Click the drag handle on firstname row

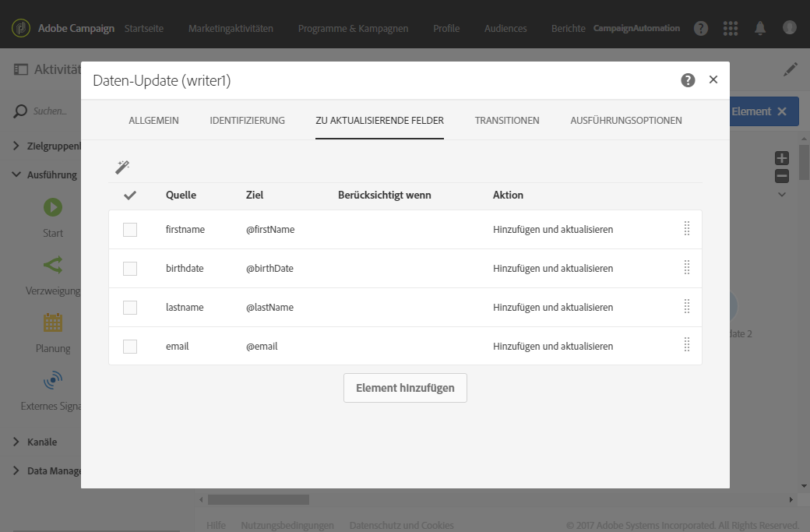click(687, 229)
